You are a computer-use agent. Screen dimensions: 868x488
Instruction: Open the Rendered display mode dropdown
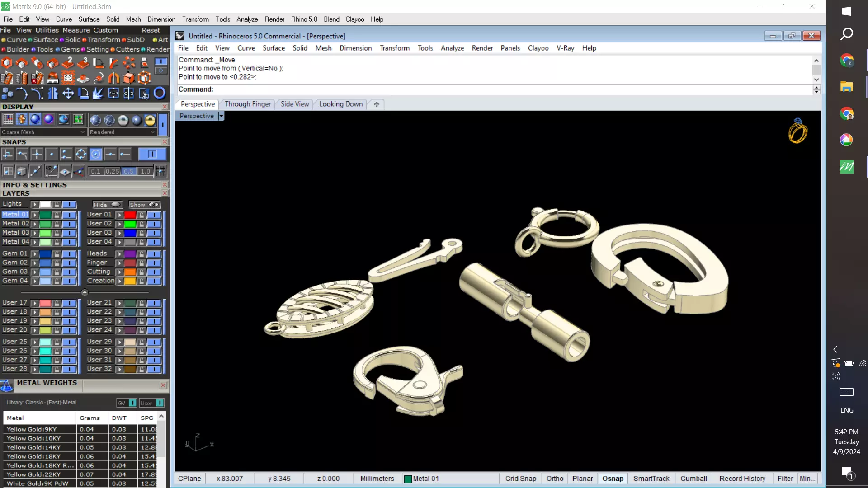(x=122, y=132)
